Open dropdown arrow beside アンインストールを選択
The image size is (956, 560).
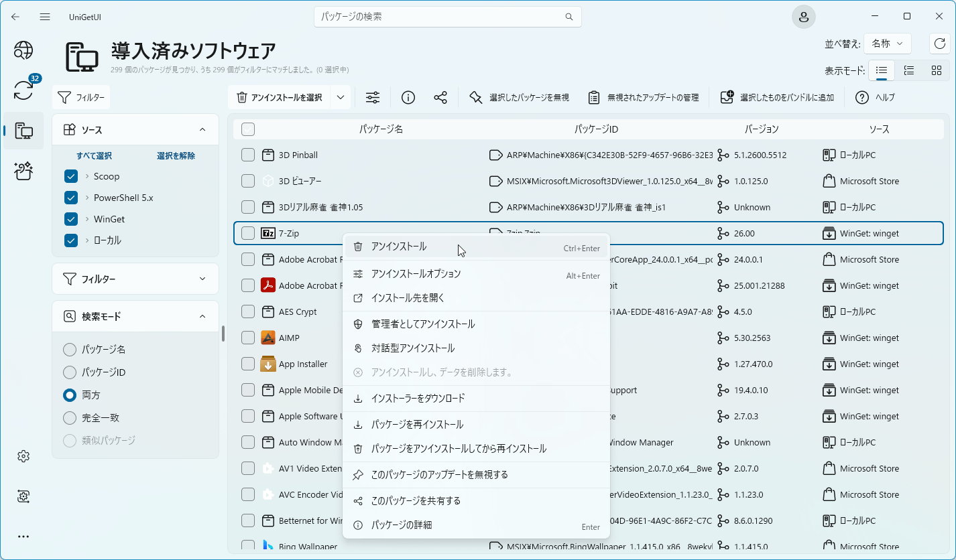point(341,98)
